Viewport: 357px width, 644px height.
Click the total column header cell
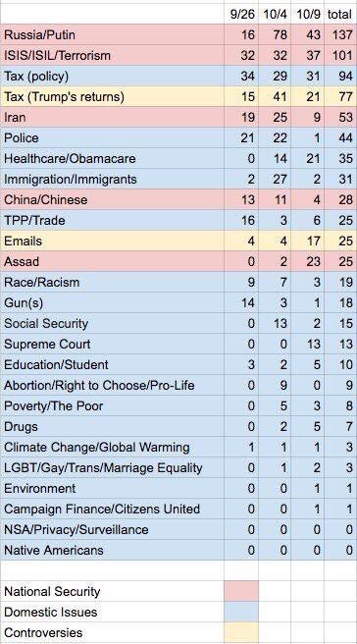340,14
